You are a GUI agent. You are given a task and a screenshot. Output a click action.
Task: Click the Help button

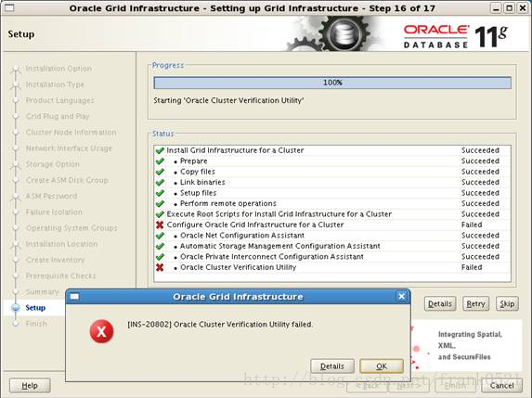coord(30,385)
